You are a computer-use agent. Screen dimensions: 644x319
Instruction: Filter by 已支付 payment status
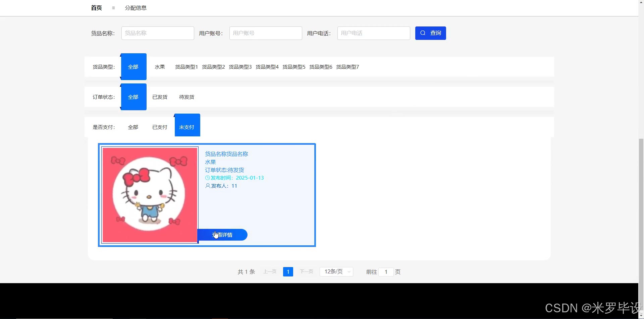(160, 127)
